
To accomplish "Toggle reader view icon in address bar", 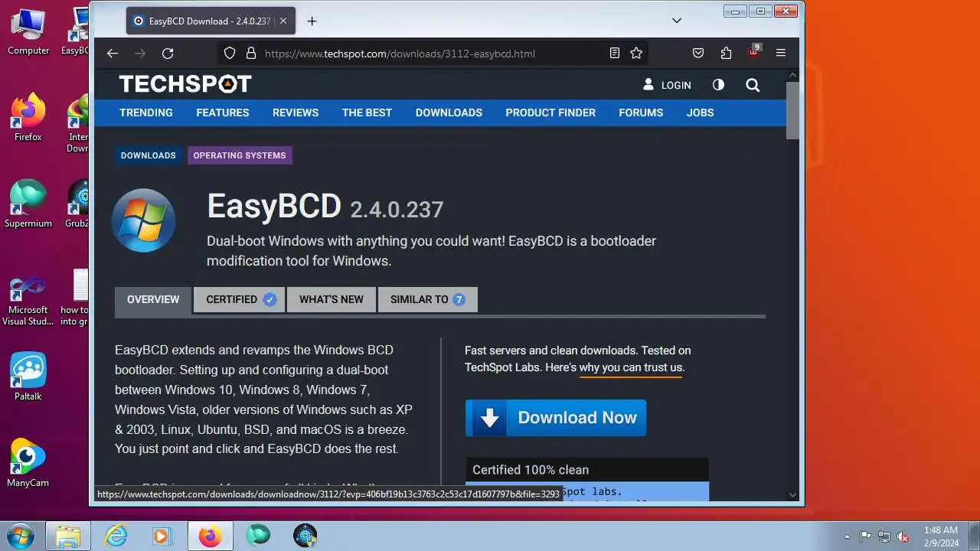I will (x=614, y=54).
